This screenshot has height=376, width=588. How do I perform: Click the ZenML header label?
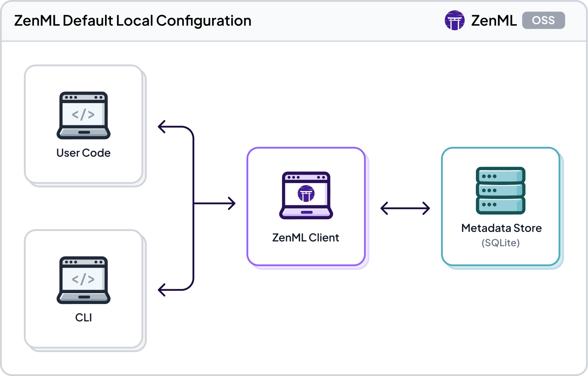pos(494,20)
